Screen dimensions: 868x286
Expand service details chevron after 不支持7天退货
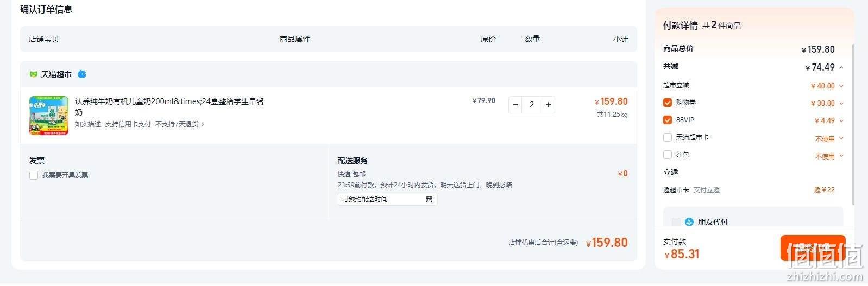tap(203, 124)
